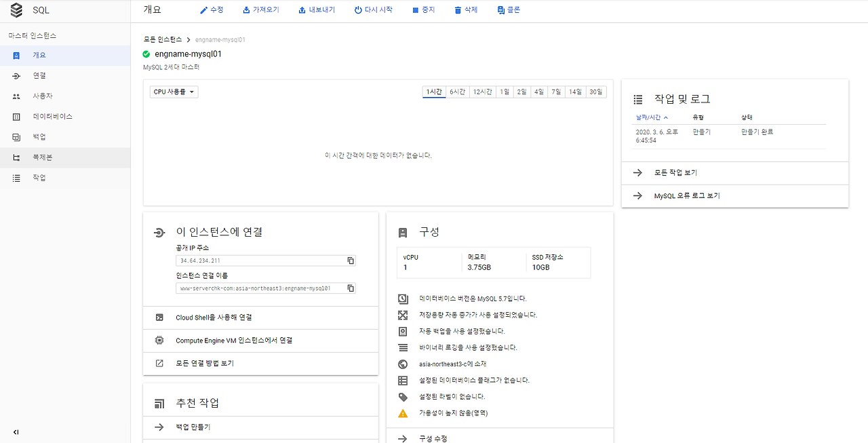The width and height of the screenshot is (868, 443).
Task: Collapse the sidebar with the chevron icon
Action: 16,432
